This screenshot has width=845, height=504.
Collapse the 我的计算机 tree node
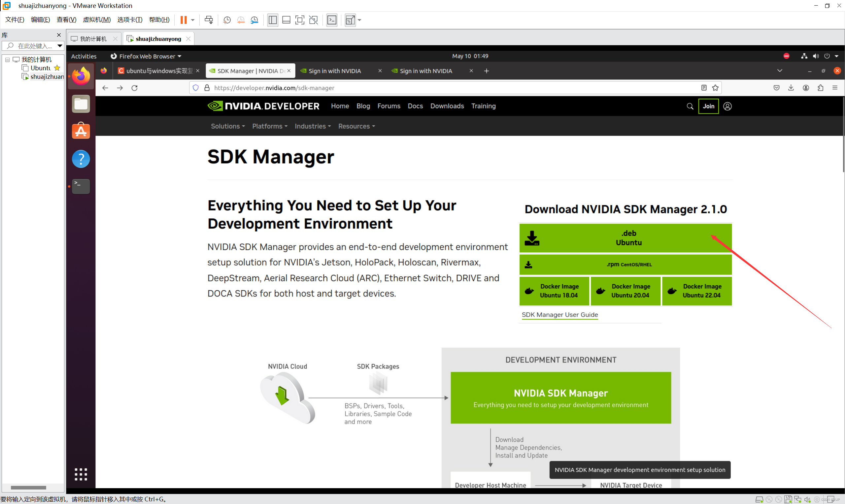7,60
